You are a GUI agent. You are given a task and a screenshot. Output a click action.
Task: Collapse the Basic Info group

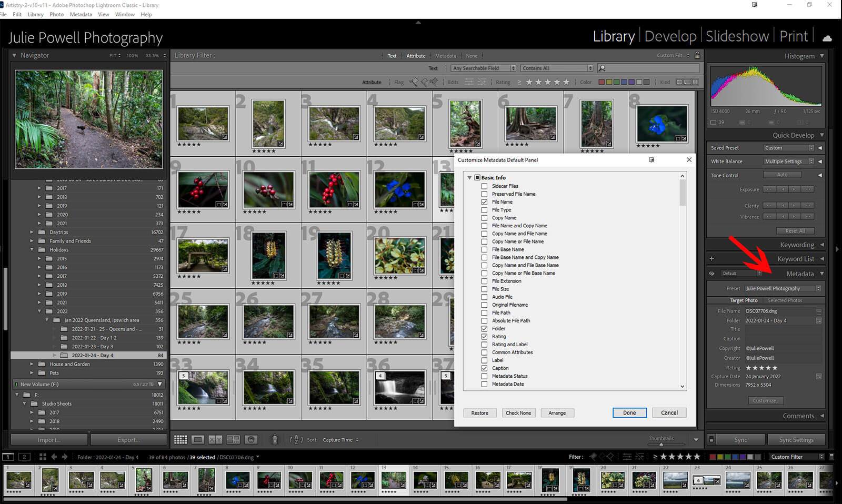point(469,178)
